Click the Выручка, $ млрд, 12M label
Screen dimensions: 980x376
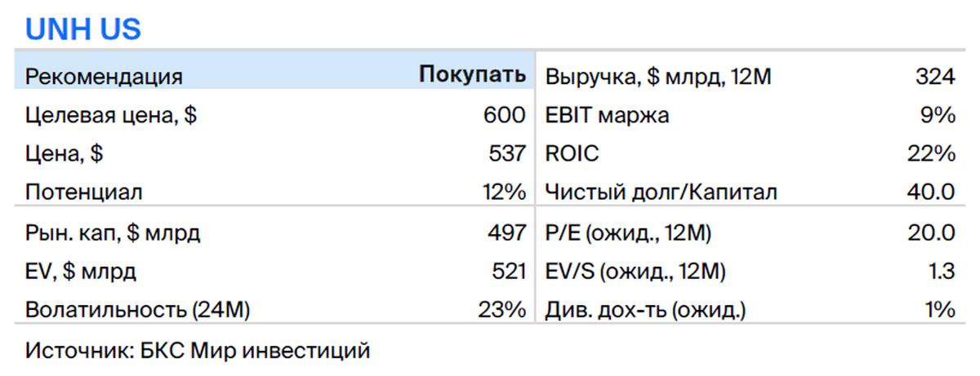pyautogui.click(x=658, y=77)
